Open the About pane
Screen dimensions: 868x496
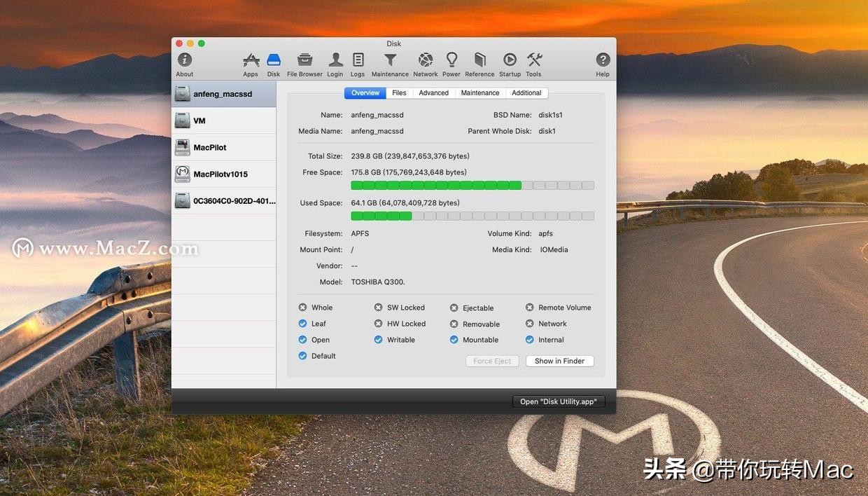click(x=183, y=63)
